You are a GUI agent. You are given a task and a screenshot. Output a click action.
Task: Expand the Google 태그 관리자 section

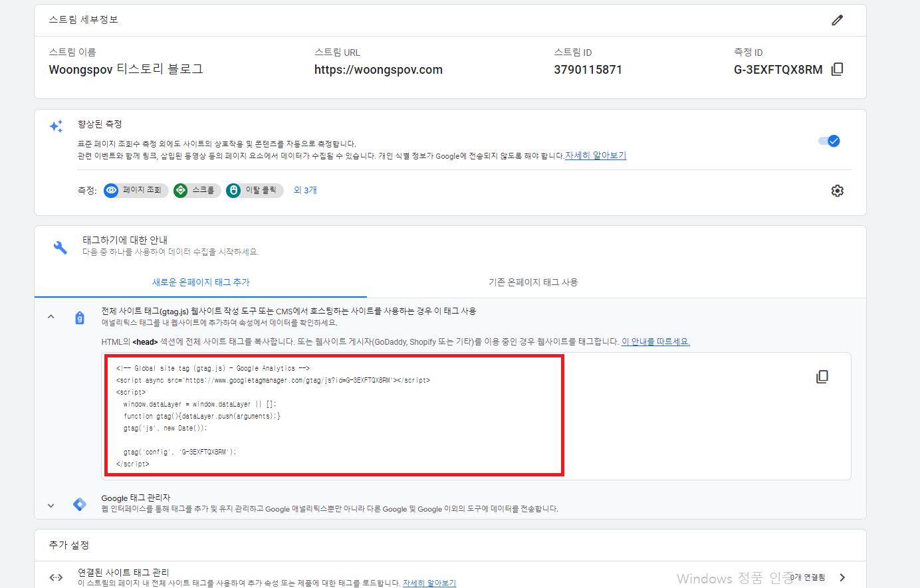click(51, 506)
